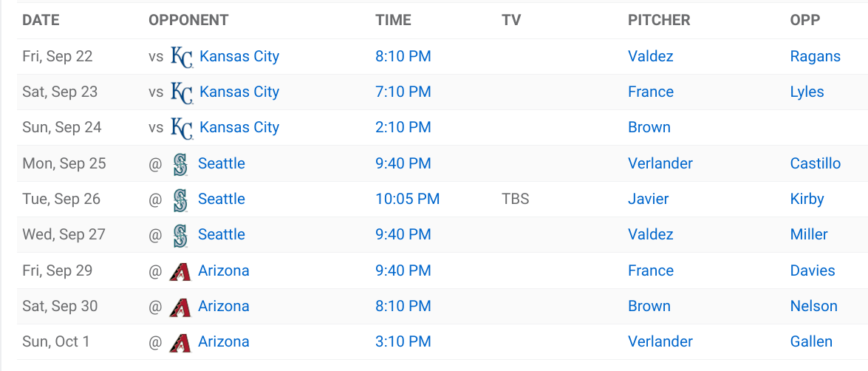Click the Mariners logo in Wed, Sep 27 row
The image size is (868, 371).
pyautogui.click(x=180, y=235)
